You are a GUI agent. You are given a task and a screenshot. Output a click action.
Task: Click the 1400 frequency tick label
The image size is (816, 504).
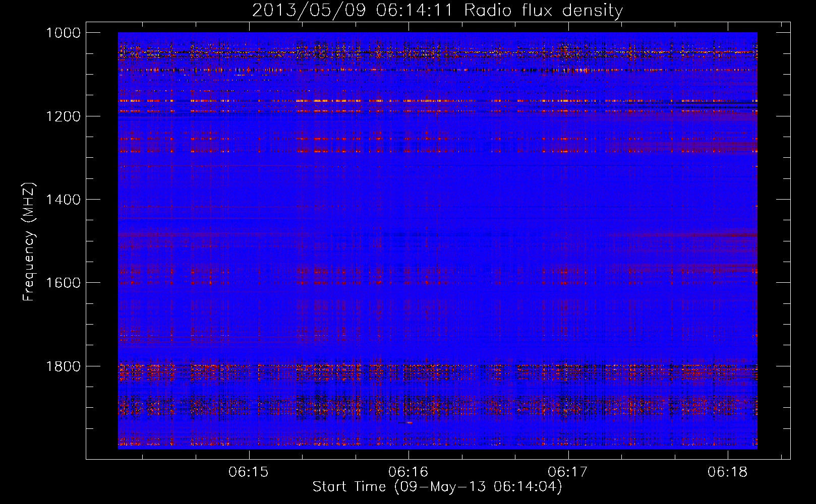(63, 200)
